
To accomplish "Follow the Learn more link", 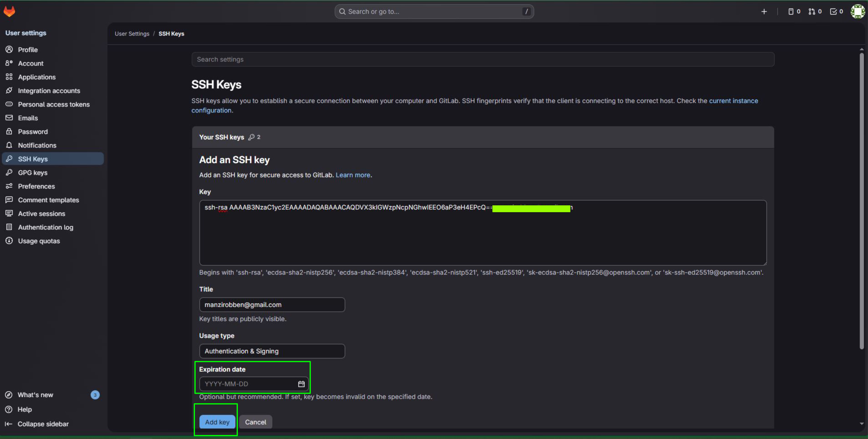I will tap(353, 175).
